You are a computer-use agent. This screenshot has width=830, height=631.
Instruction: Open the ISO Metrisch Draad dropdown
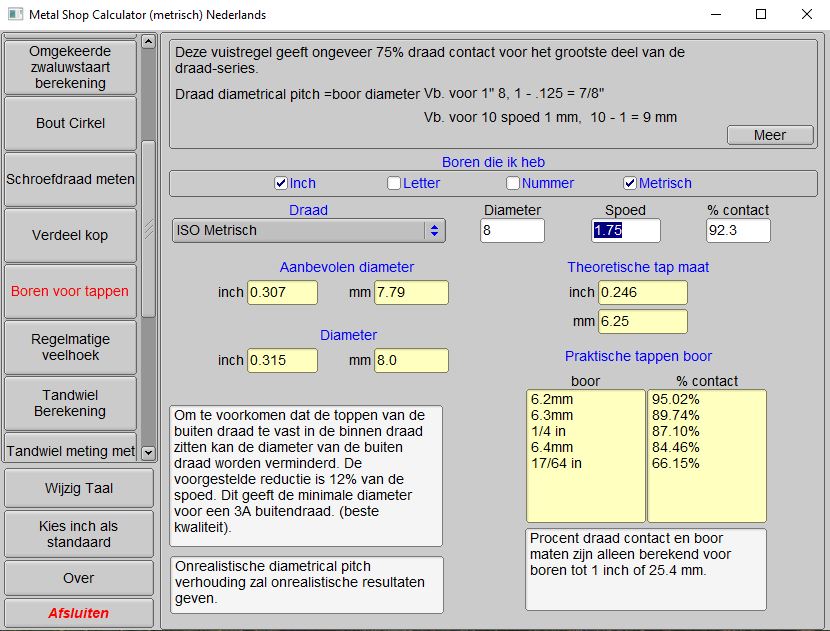point(309,231)
